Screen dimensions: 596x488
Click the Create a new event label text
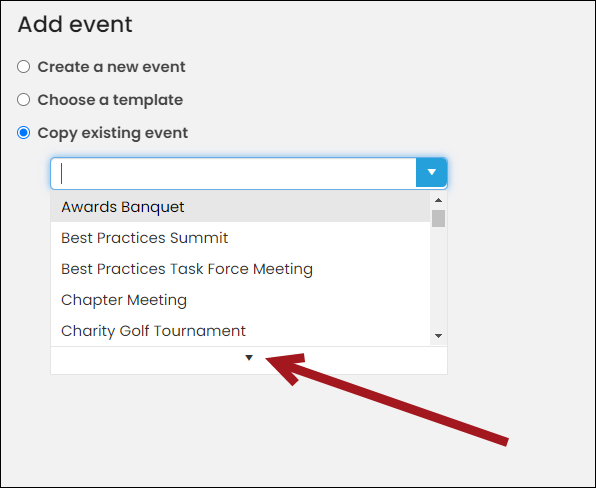pos(111,67)
